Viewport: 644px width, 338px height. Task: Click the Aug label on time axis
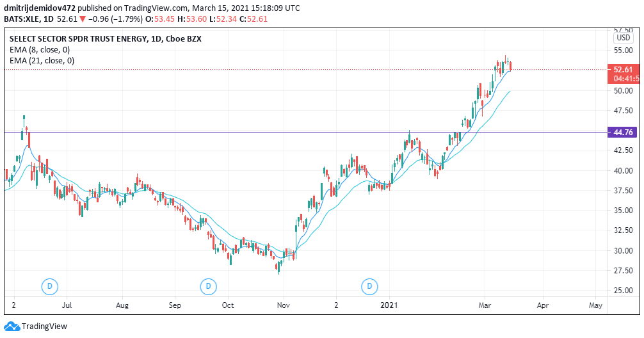(x=122, y=305)
